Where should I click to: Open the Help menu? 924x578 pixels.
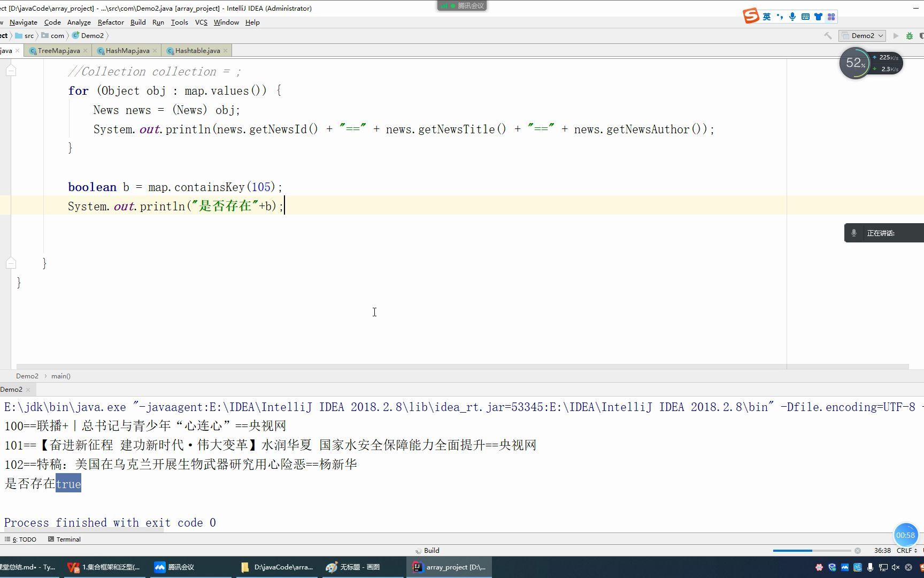click(x=252, y=22)
